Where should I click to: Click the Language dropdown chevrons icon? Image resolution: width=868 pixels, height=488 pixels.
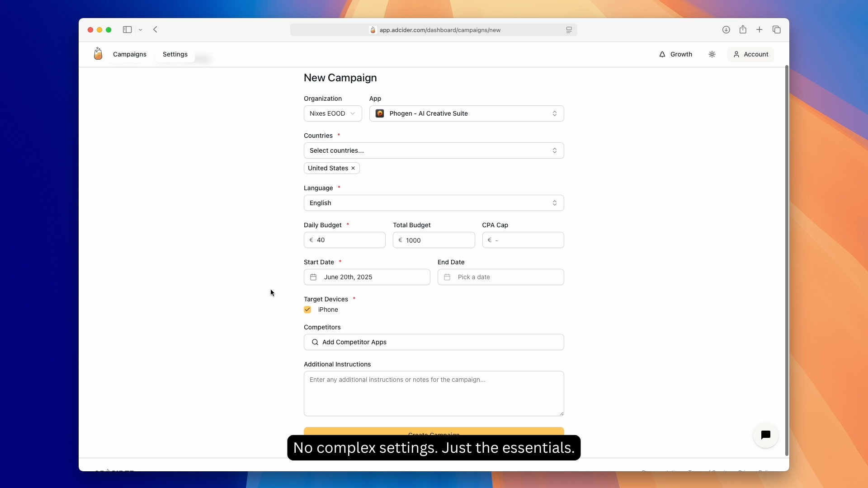tap(555, 203)
